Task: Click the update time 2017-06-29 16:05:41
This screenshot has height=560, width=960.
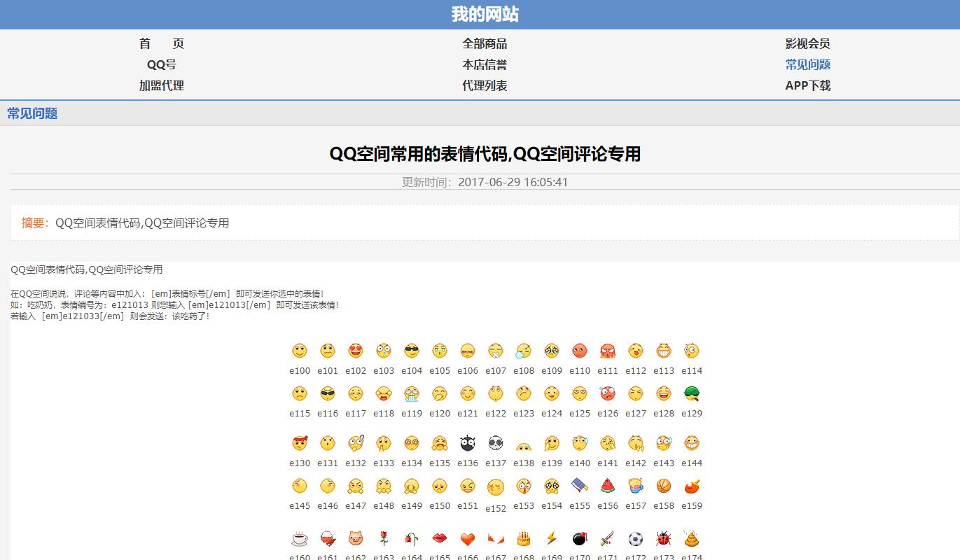Action: 513,182
